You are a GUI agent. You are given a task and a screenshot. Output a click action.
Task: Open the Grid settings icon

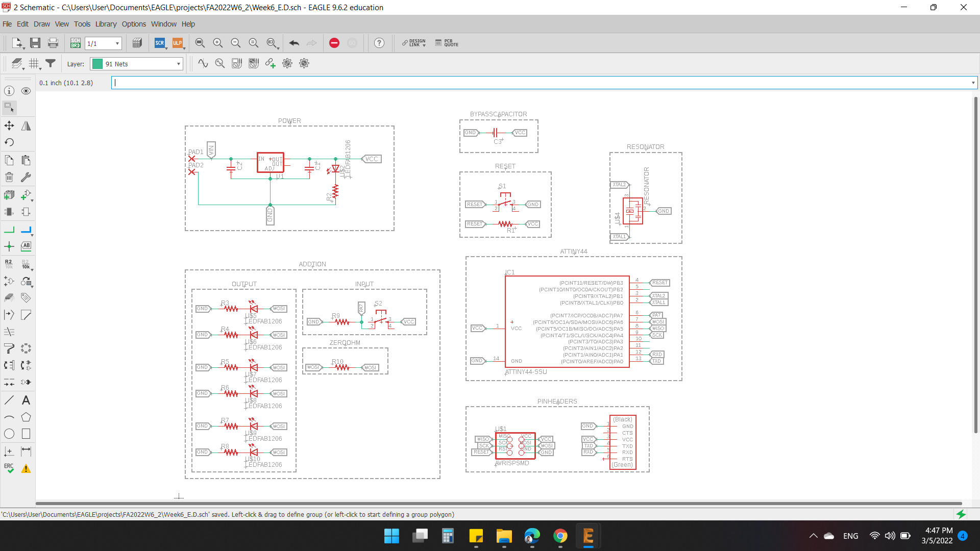tap(34, 64)
